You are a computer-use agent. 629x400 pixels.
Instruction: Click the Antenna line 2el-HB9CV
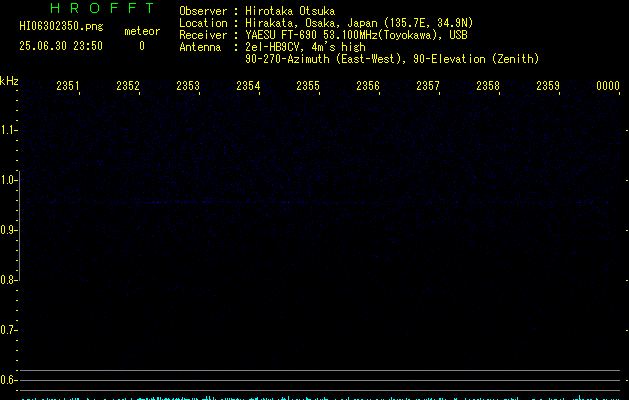[305, 47]
